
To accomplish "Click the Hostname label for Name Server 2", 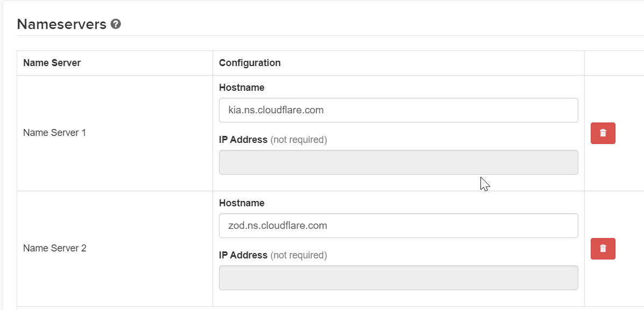I will pyautogui.click(x=242, y=203).
